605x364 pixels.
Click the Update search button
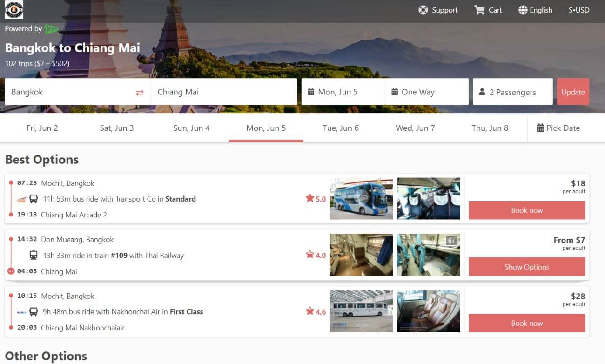click(x=573, y=92)
